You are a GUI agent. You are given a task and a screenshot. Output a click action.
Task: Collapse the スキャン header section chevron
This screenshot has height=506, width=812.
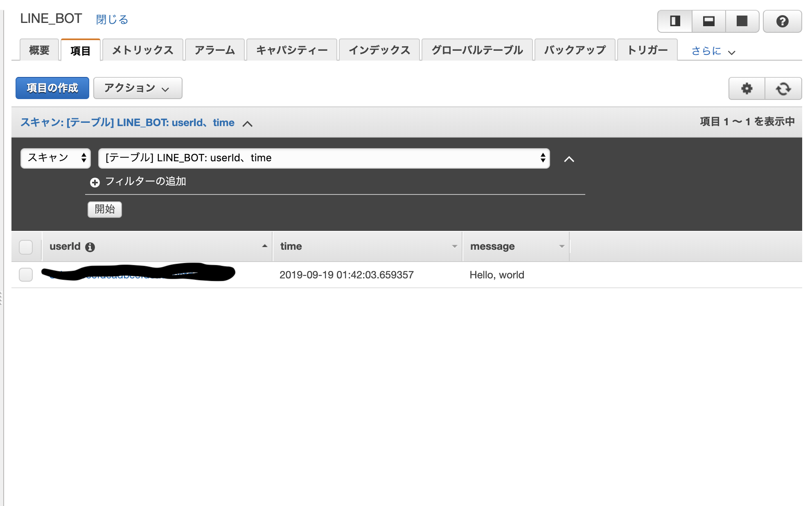click(x=248, y=124)
